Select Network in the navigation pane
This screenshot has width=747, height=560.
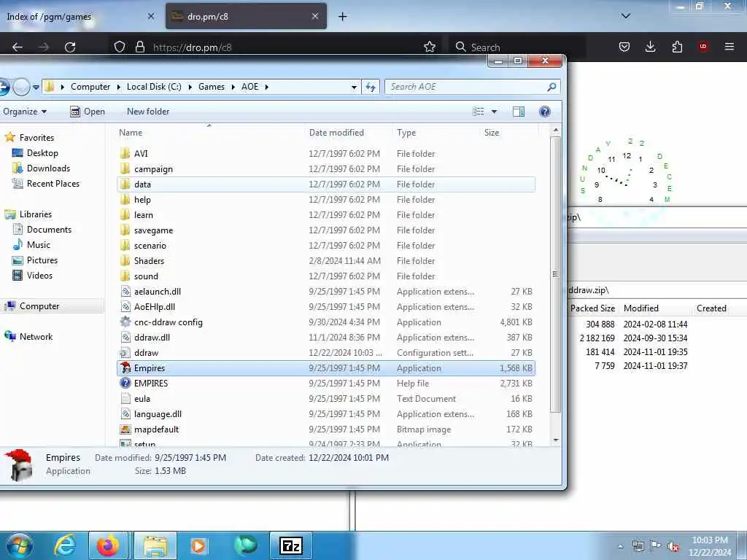36,337
